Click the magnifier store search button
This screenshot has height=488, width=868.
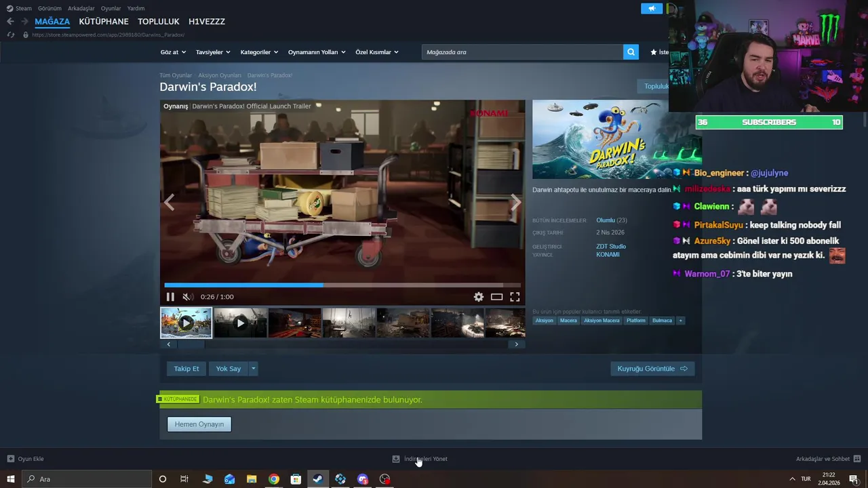631,52
